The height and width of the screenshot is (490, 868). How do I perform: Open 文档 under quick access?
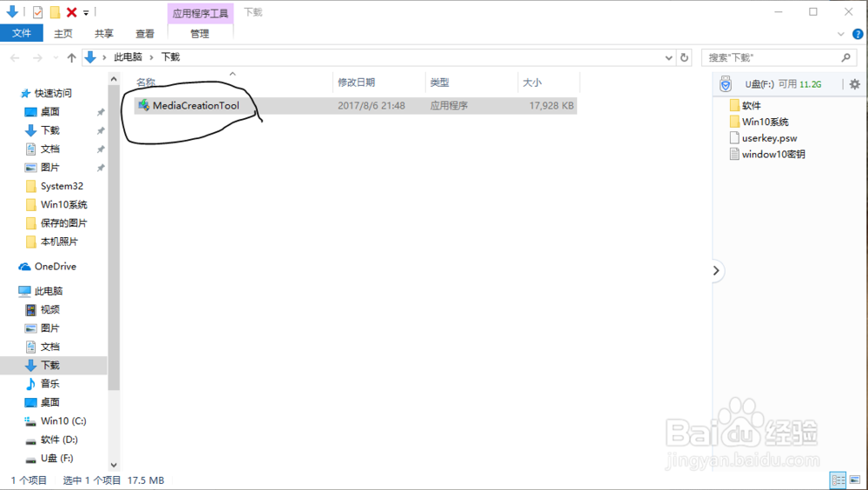(x=49, y=149)
